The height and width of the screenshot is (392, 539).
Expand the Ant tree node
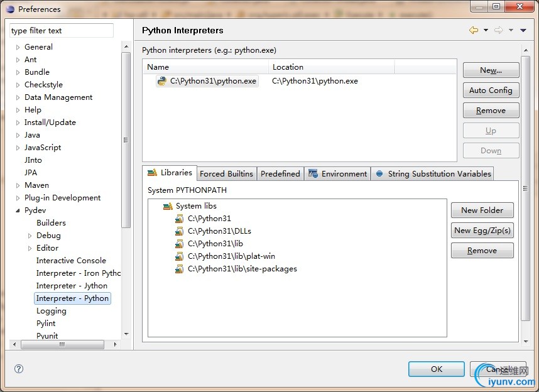coord(18,60)
